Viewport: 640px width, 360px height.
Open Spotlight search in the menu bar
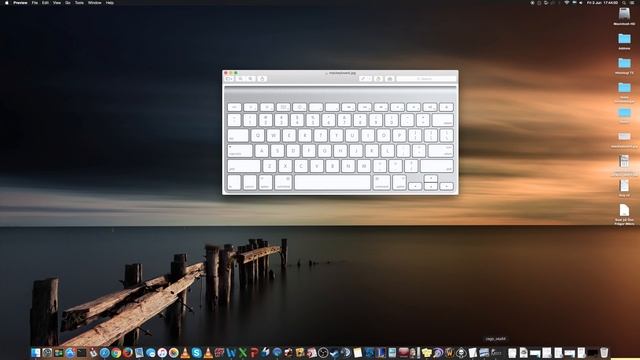(x=624, y=2)
